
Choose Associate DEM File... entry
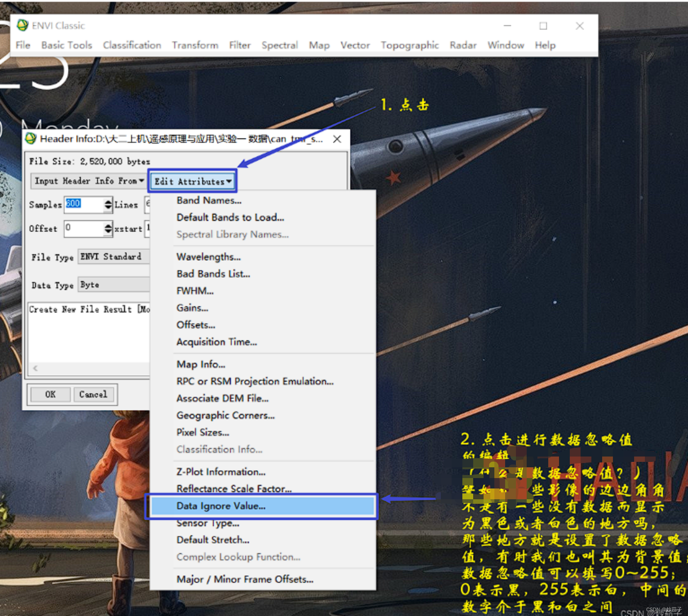pyautogui.click(x=222, y=398)
